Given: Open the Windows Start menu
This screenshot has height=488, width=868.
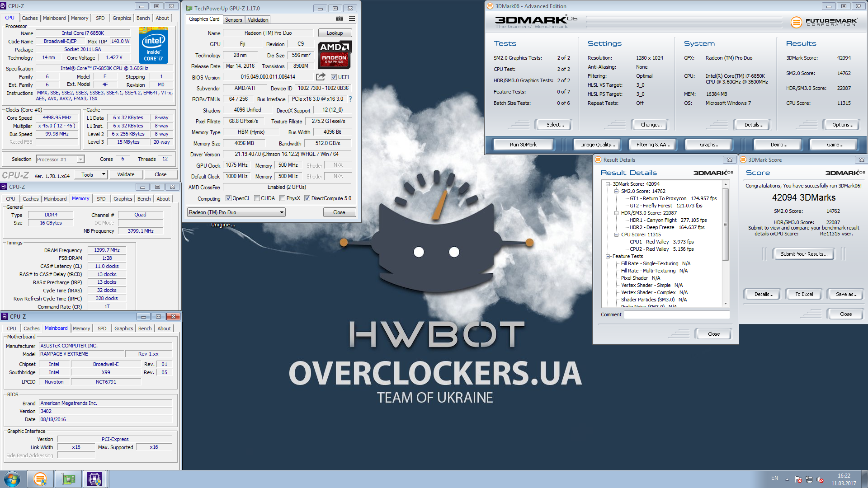Looking at the screenshot, I should [12, 479].
